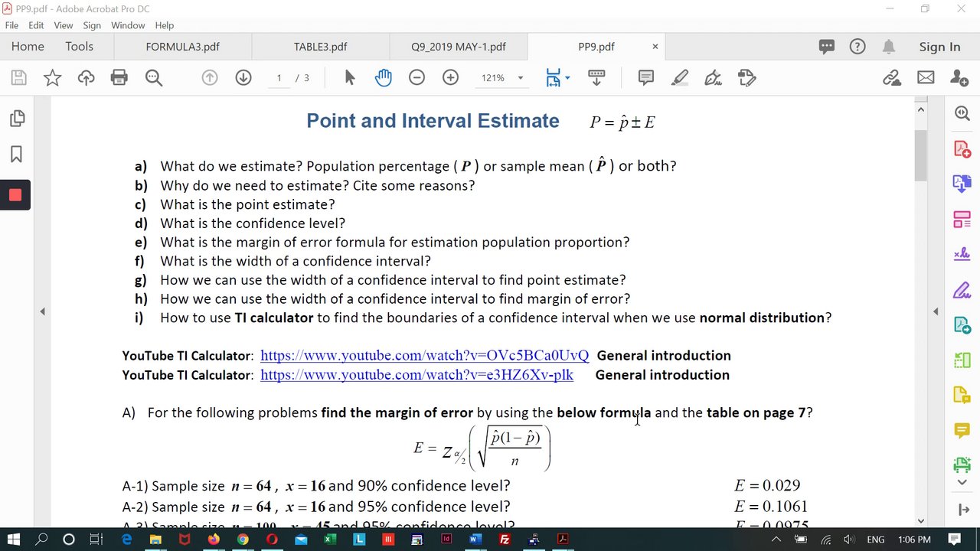Go to the Home view
This screenshot has height=551, width=980.
(28, 47)
